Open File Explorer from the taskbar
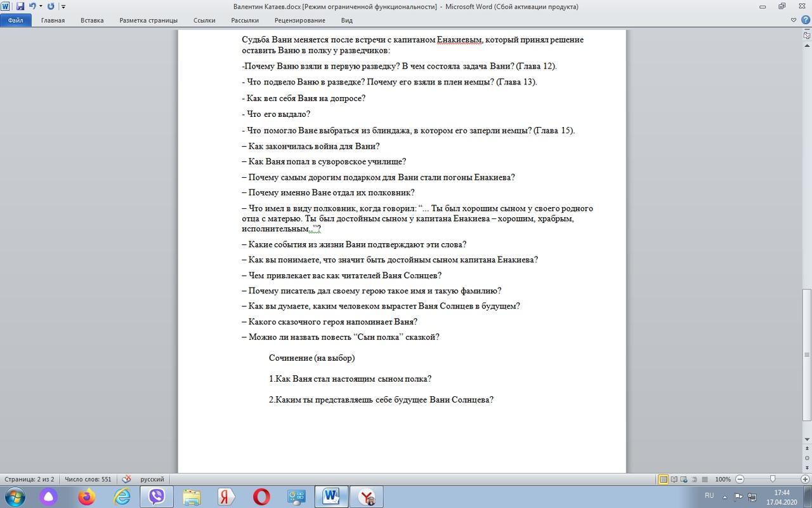Viewport: 812px width, 508px height. pyautogui.click(x=192, y=497)
